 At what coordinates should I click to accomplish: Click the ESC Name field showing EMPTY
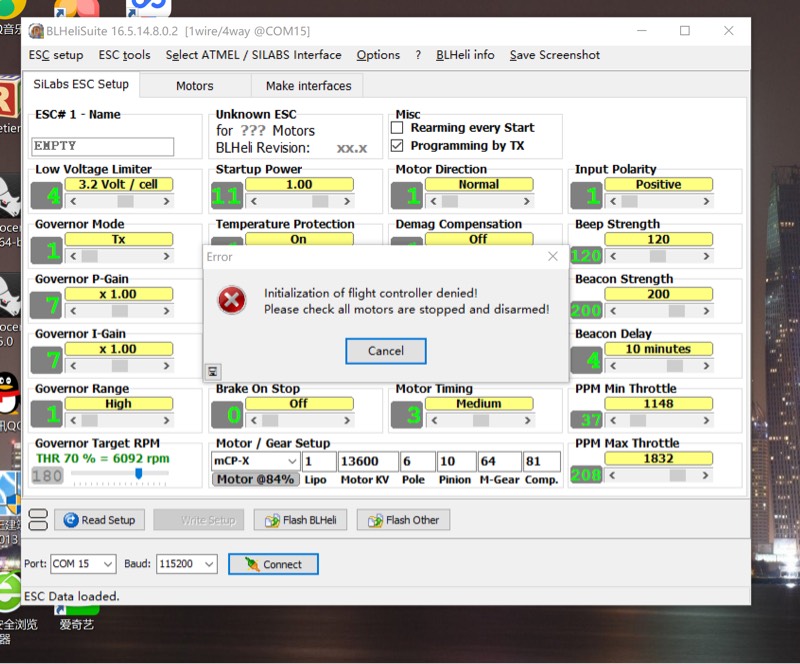pos(103,146)
